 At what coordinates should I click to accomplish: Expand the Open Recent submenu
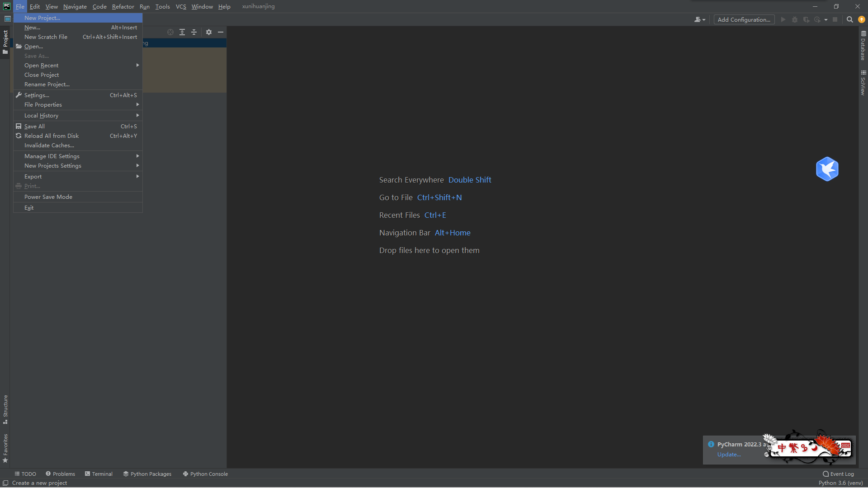pos(78,66)
